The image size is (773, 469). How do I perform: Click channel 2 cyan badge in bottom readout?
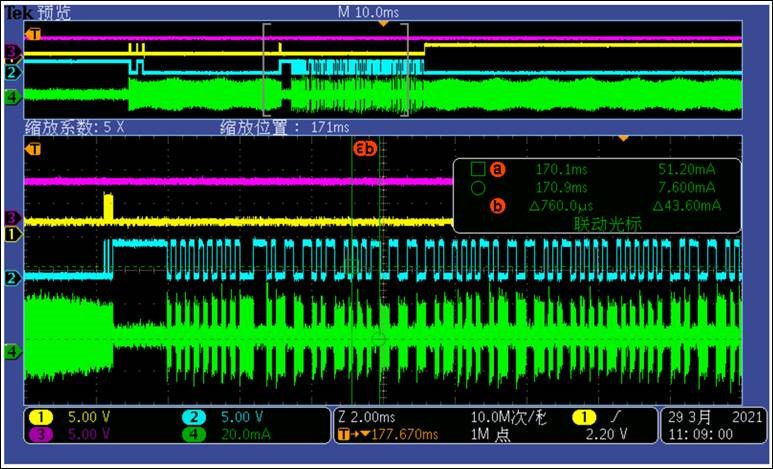[194, 417]
